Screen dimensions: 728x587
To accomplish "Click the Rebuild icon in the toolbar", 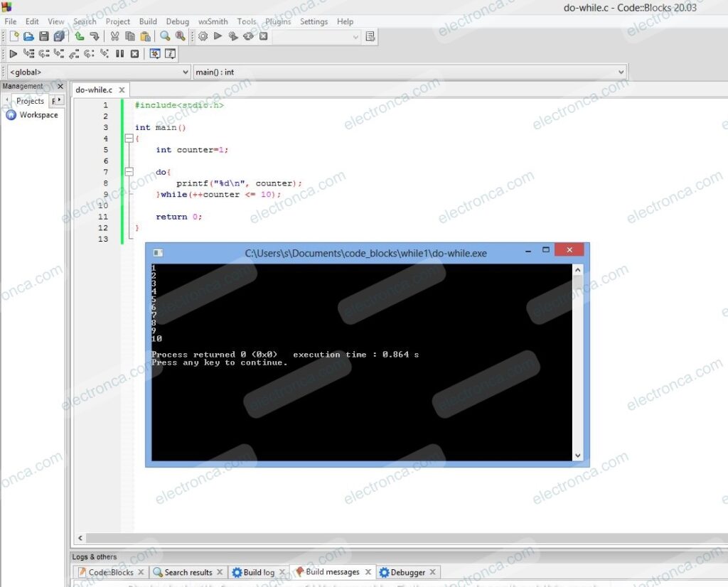I will [248, 36].
